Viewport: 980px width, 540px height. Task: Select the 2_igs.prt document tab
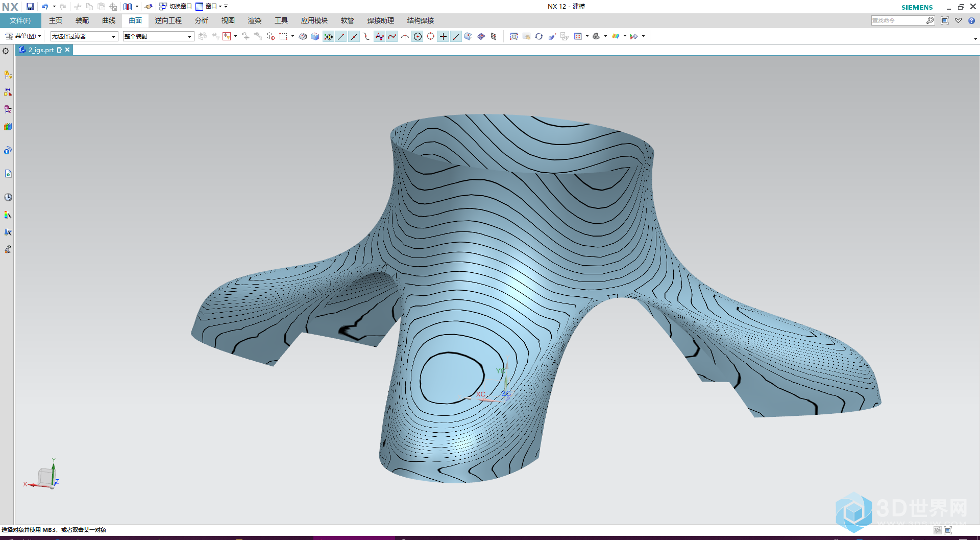coord(41,50)
